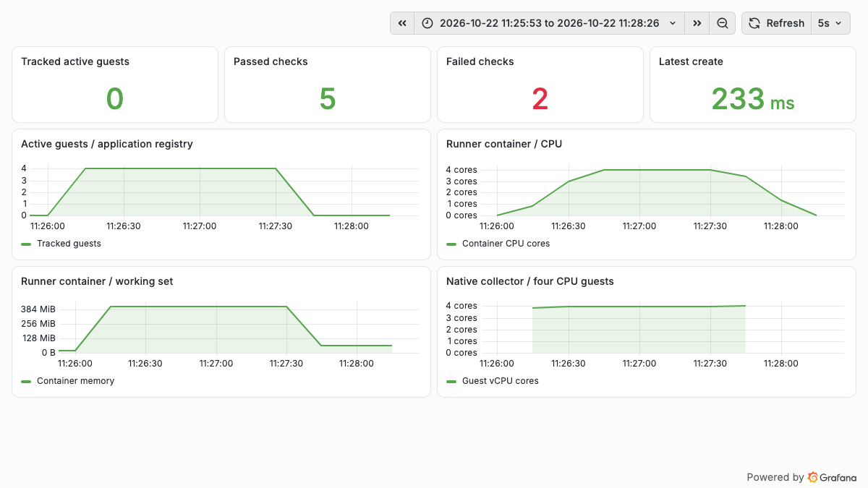Shift time range forward with double-right arrows

click(x=697, y=23)
